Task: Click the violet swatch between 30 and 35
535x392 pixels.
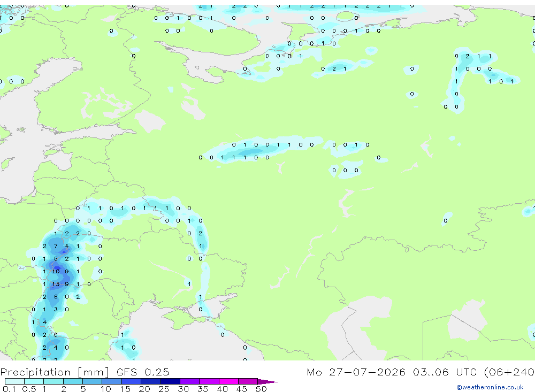Action: click(x=190, y=381)
